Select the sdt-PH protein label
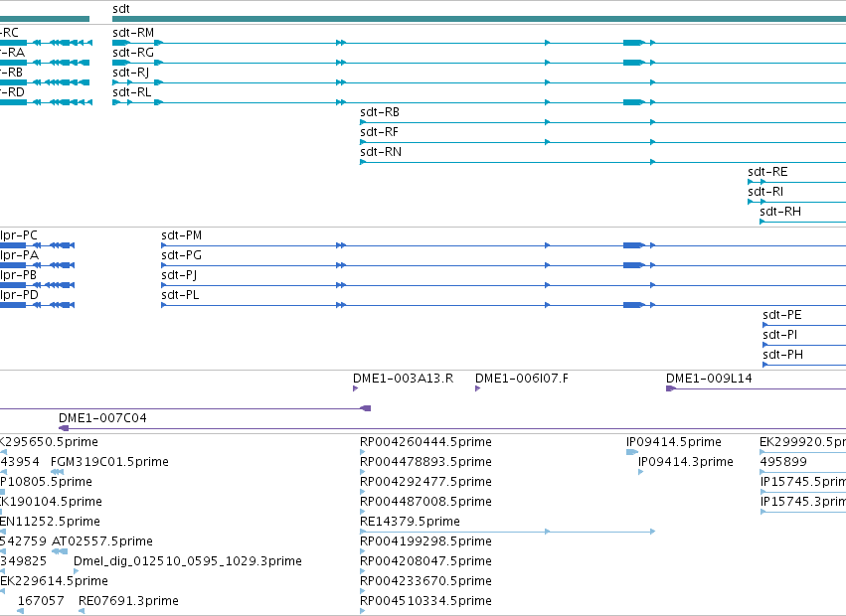 pos(783,355)
